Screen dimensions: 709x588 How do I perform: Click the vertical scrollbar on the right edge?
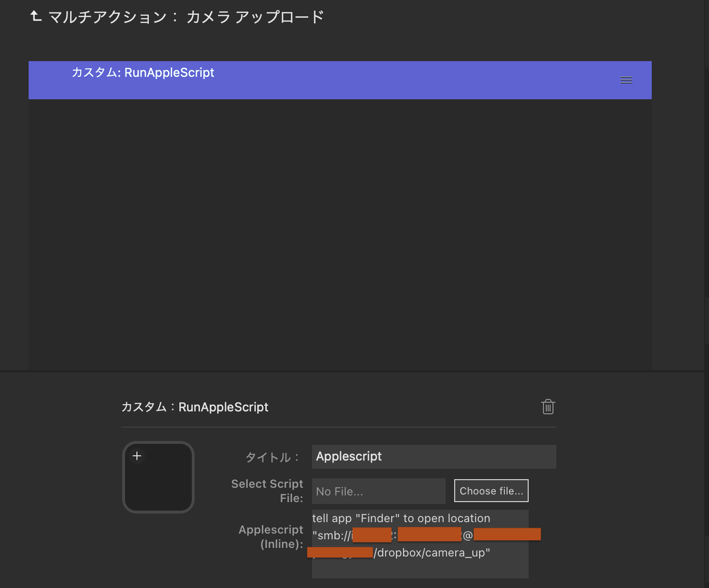tap(706, 191)
